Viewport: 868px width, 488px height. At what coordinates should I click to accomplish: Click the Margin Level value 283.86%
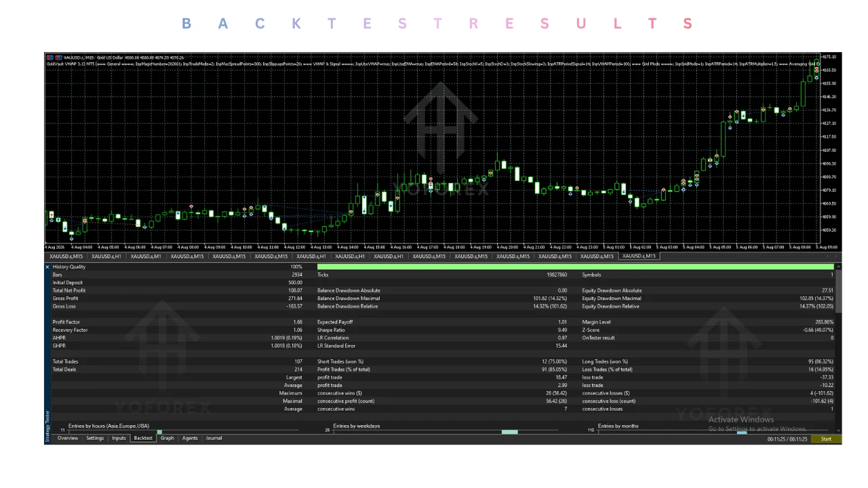click(x=823, y=322)
